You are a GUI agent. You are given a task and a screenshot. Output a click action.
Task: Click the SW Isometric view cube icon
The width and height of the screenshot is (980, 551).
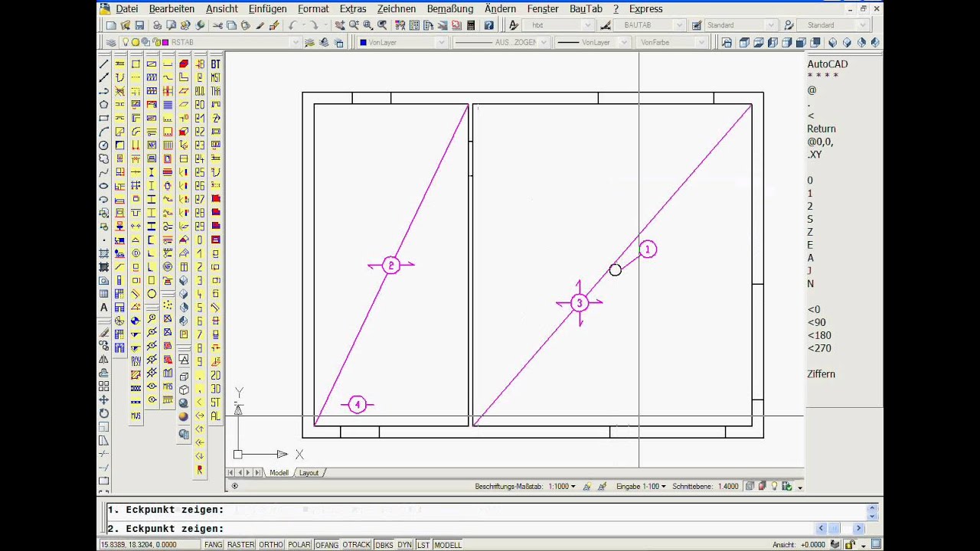pyautogui.click(x=833, y=42)
